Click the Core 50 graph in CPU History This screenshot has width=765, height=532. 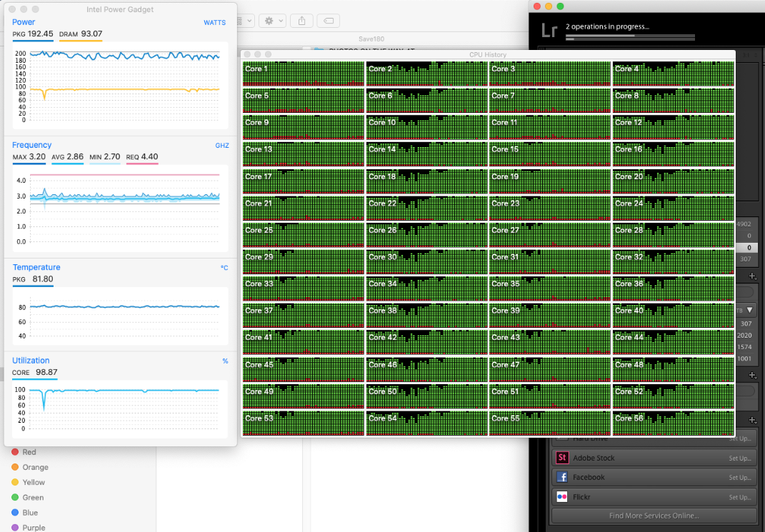(x=426, y=396)
